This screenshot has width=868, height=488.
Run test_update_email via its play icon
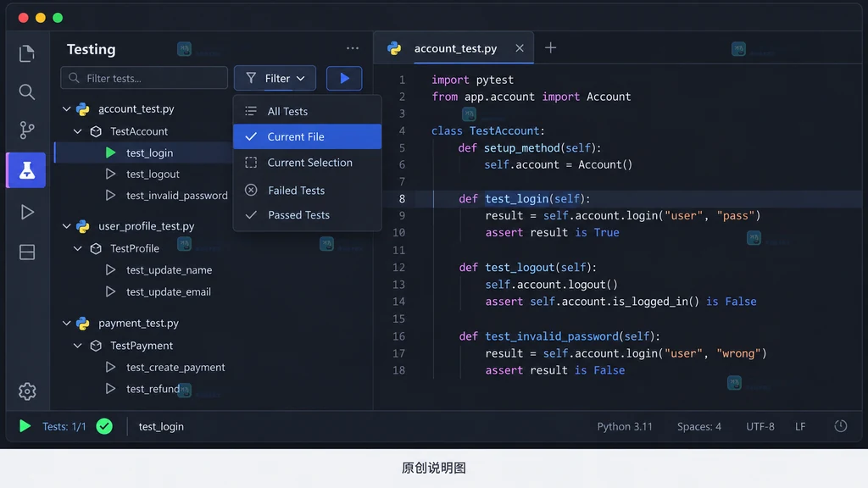click(111, 291)
